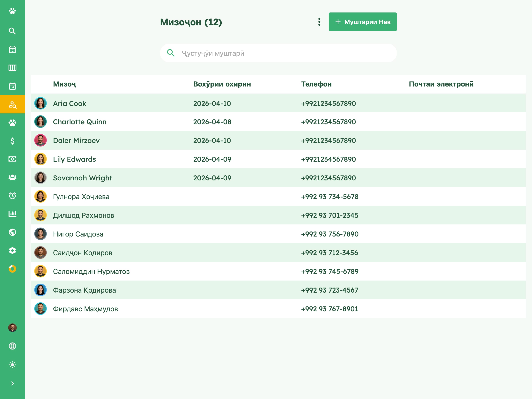The height and width of the screenshot is (399, 532).
Task: Open the calendar event icon in sidebar
Action: click(12, 86)
